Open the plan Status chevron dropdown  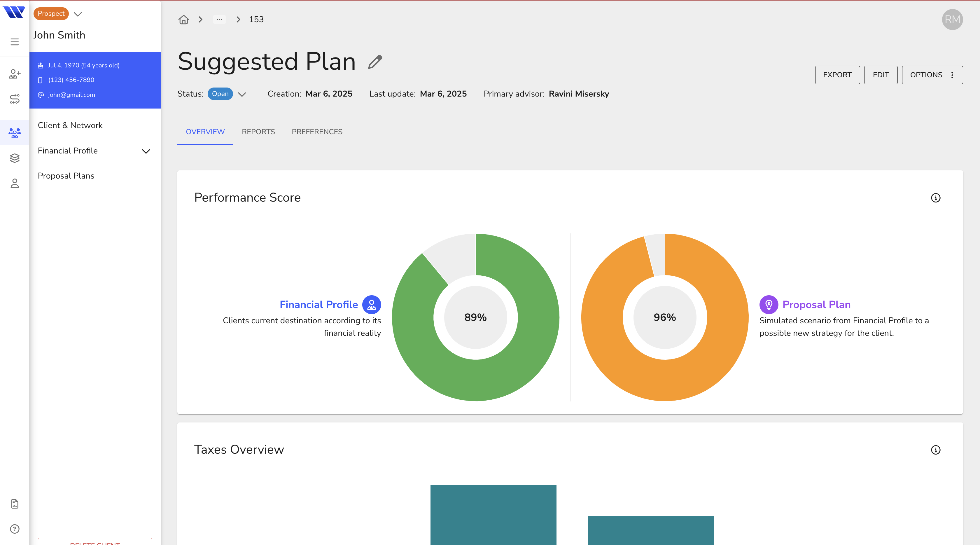pyautogui.click(x=242, y=95)
